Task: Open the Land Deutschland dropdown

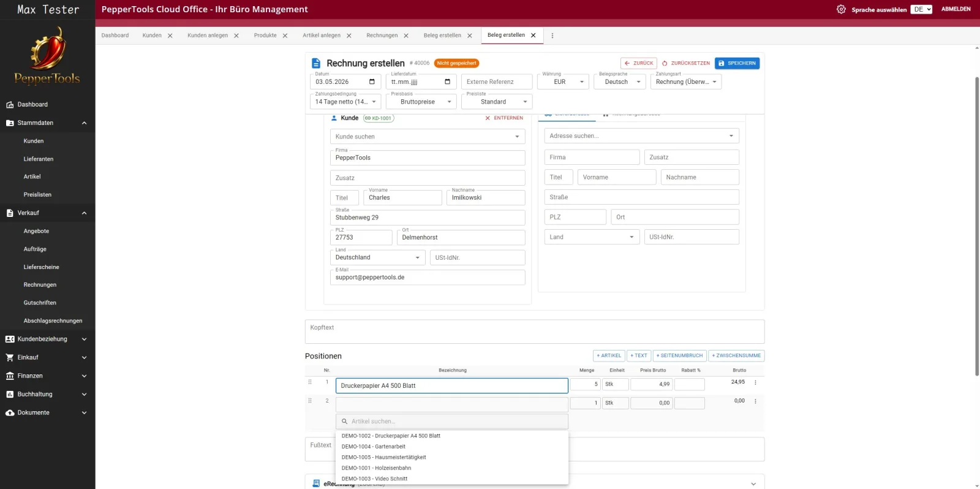Action: click(377, 257)
